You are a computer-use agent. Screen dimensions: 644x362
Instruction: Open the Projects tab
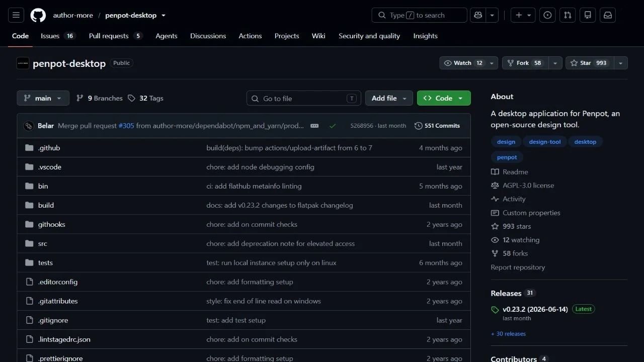point(287,36)
